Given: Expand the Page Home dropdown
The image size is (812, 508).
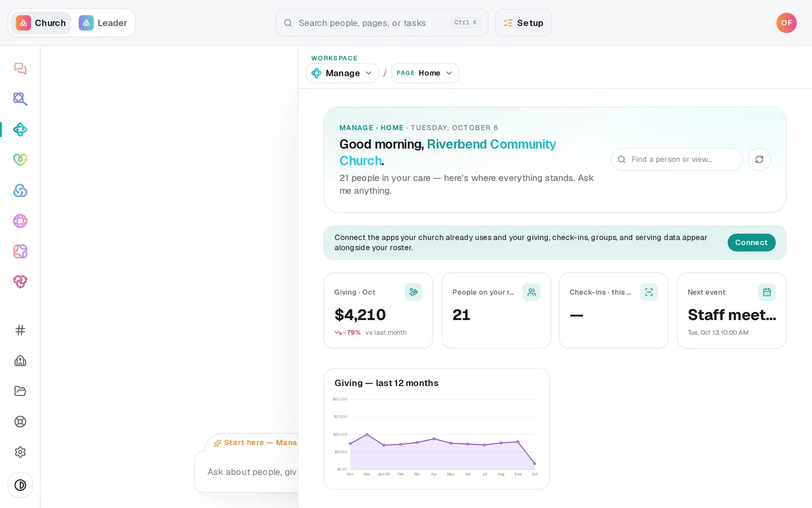Looking at the screenshot, I should (x=425, y=73).
